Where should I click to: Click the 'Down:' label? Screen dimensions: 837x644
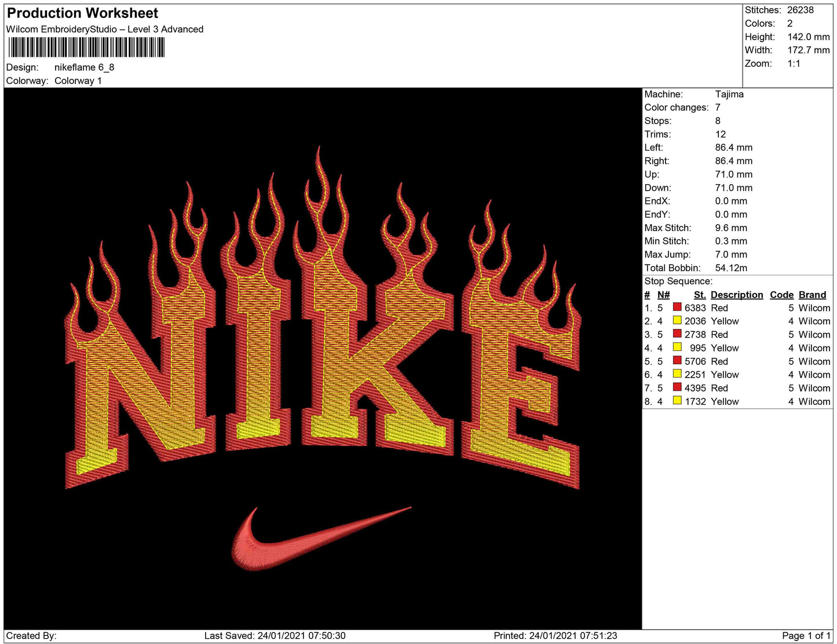tap(658, 187)
